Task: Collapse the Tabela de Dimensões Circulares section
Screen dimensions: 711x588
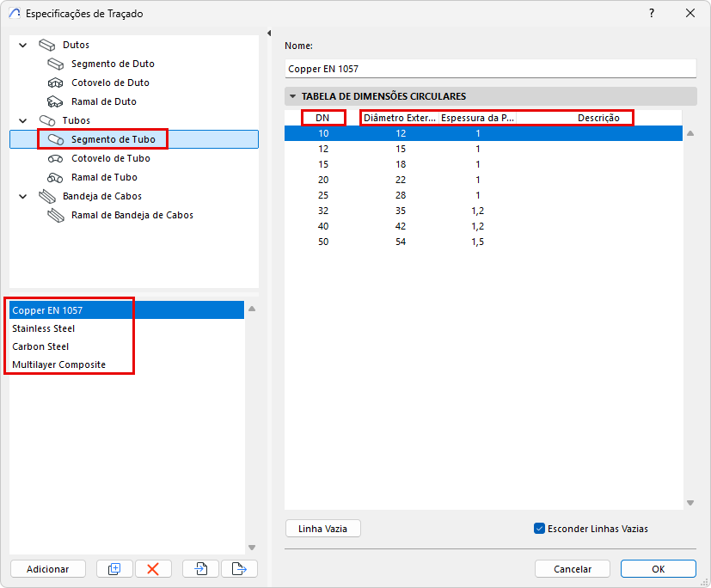Action: [293, 96]
